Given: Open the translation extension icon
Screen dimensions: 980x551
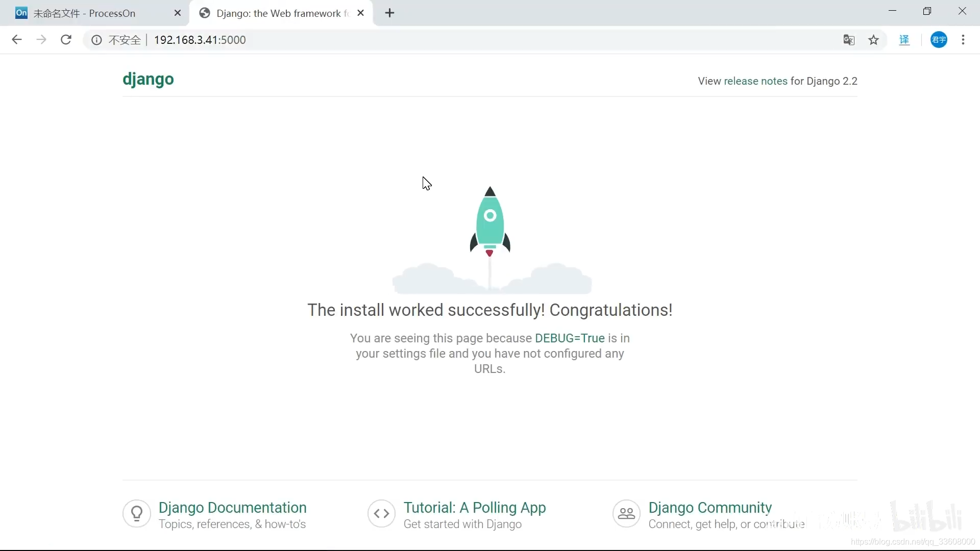Looking at the screenshot, I should point(904,40).
